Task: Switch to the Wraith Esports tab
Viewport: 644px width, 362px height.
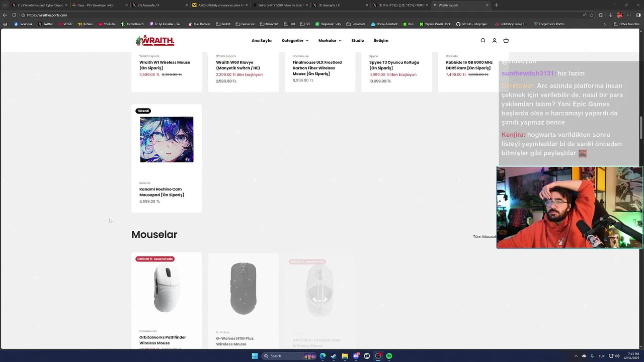Action: point(460,5)
